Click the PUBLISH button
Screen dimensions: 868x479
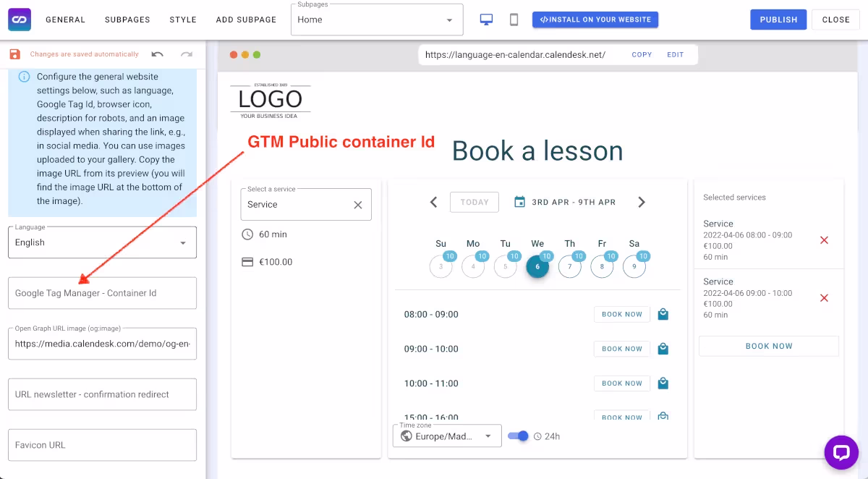pos(778,20)
